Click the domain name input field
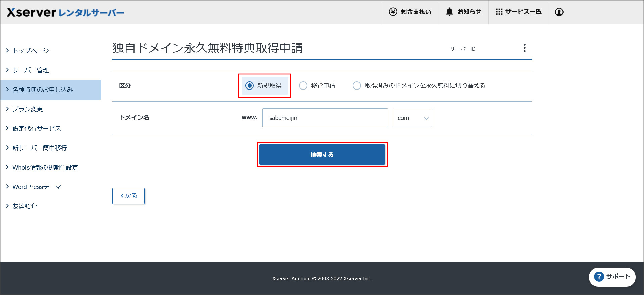The width and height of the screenshot is (644, 295). click(x=325, y=118)
